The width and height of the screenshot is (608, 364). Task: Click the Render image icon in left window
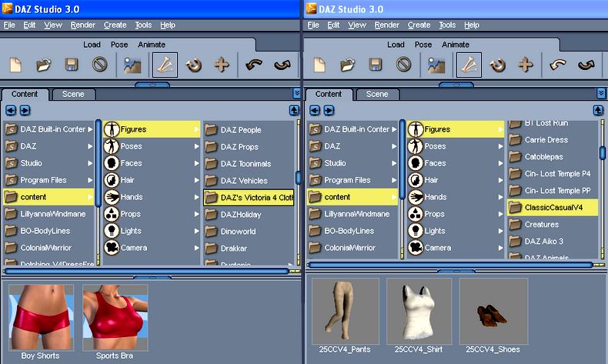pos(132,65)
